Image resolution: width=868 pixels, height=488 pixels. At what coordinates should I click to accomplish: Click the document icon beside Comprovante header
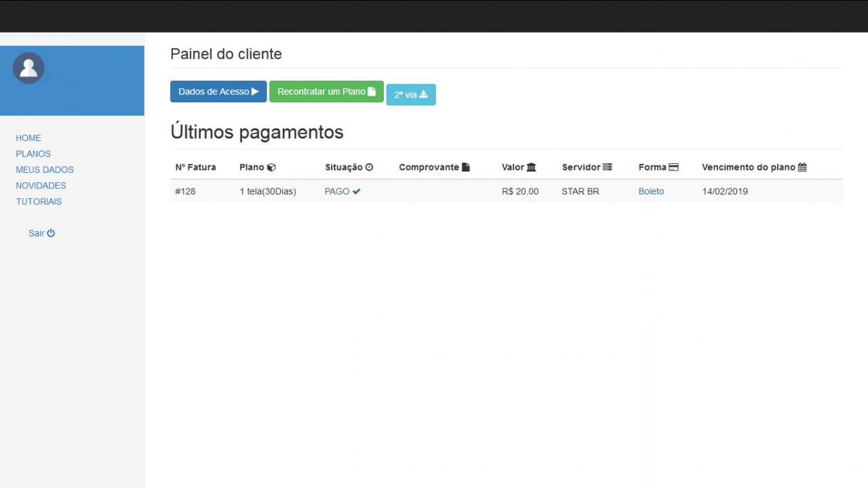pyautogui.click(x=465, y=166)
